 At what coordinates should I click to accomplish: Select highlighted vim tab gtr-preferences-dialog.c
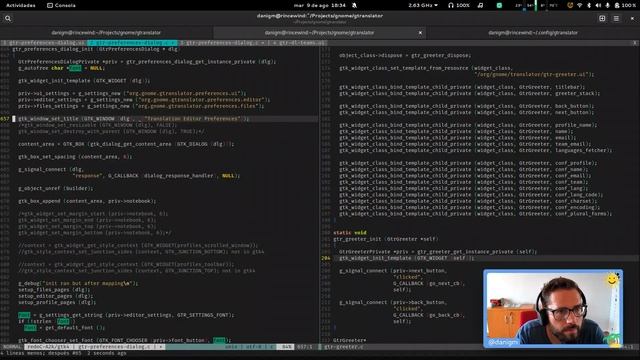(132, 42)
